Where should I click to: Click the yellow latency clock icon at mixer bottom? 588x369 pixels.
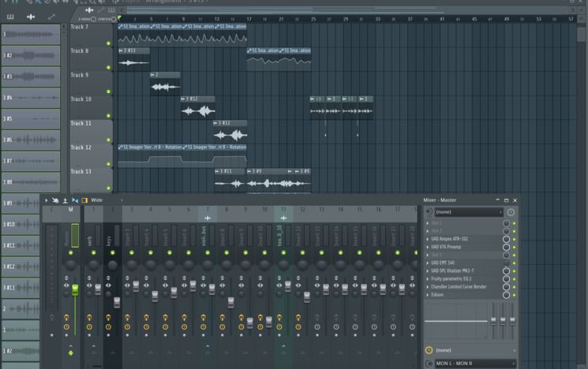click(x=429, y=350)
